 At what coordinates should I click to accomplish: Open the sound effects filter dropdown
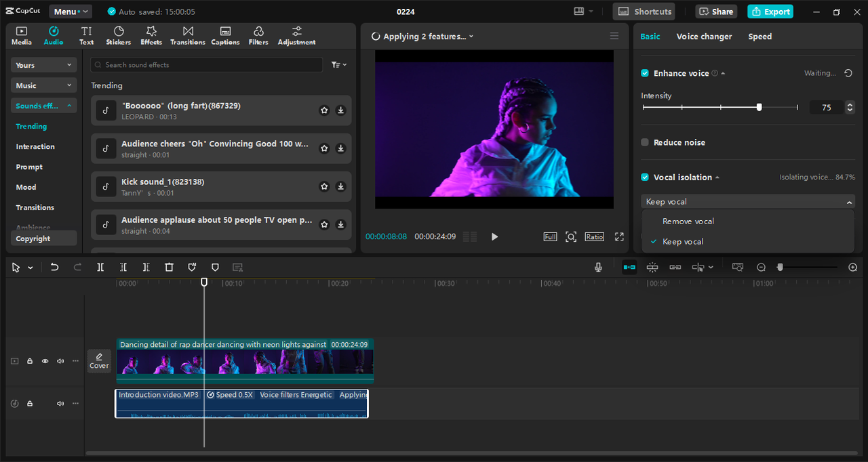pyautogui.click(x=338, y=65)
